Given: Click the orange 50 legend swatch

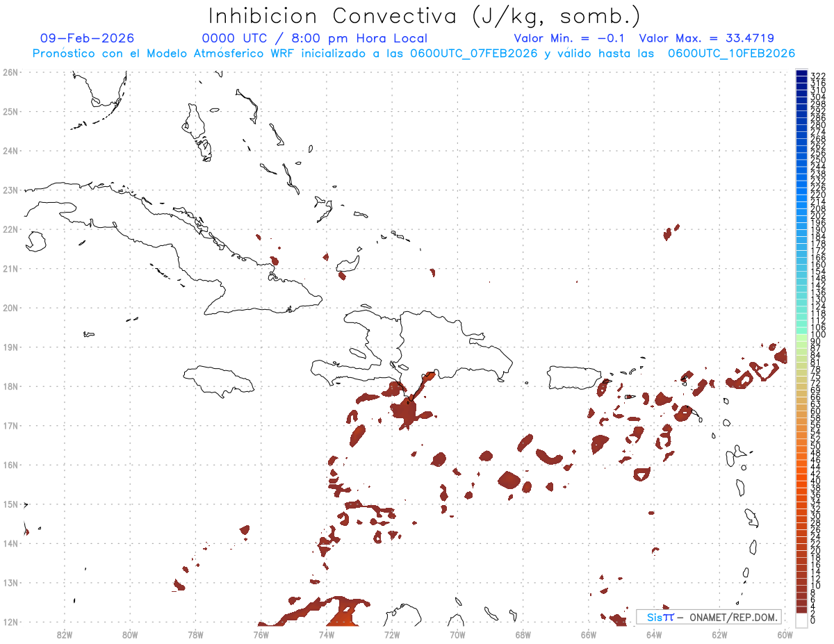Looking at the screenshot, I should tap(802, 446).
